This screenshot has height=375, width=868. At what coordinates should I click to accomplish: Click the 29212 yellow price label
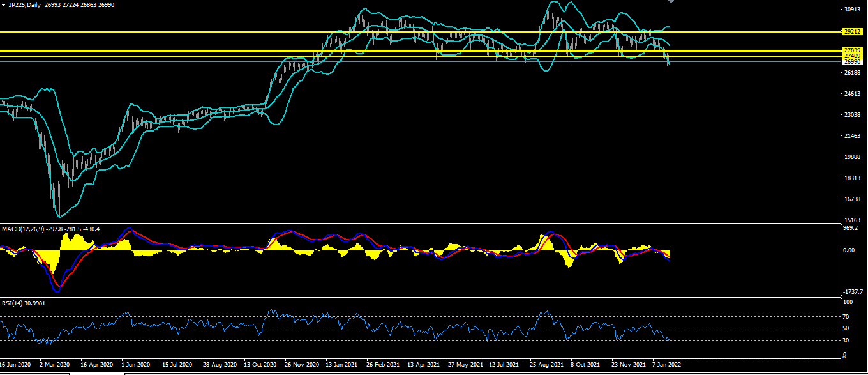pos(852,31)
